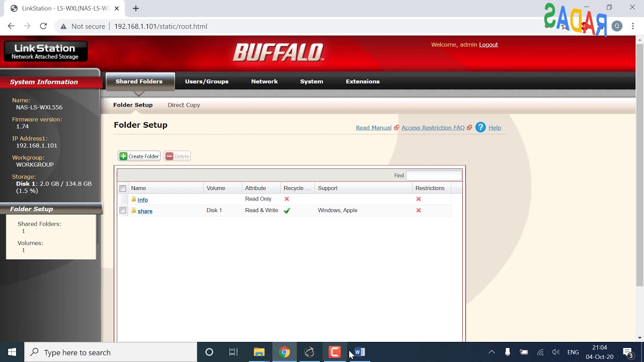Click the Not secure warning icon
644x362 pixels.
pyautogui.click(x=63, y=26)
